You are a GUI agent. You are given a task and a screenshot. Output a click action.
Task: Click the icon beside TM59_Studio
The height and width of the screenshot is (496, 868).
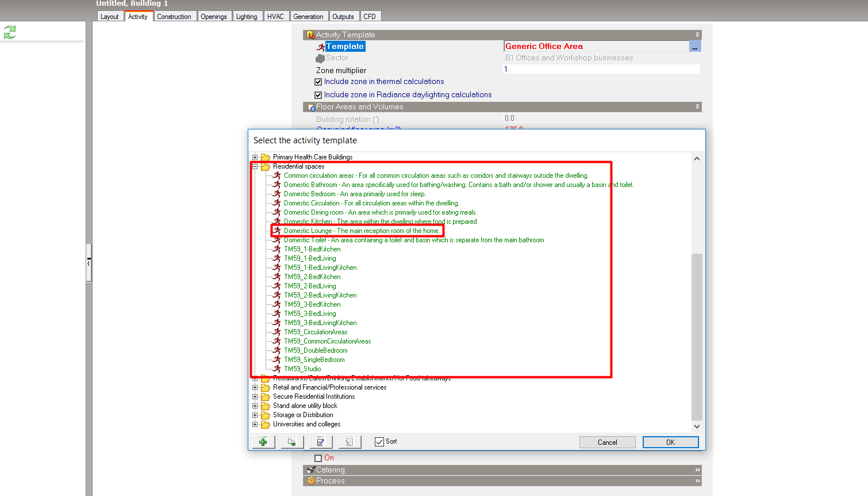tap(277, 369)
